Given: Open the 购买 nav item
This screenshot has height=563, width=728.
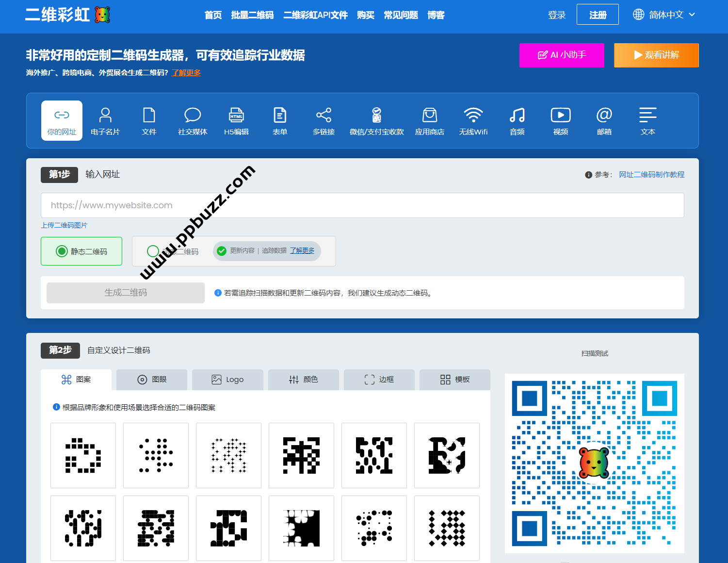Looking at the screenshot, I should pyautogui.click(x=366, y=15).
